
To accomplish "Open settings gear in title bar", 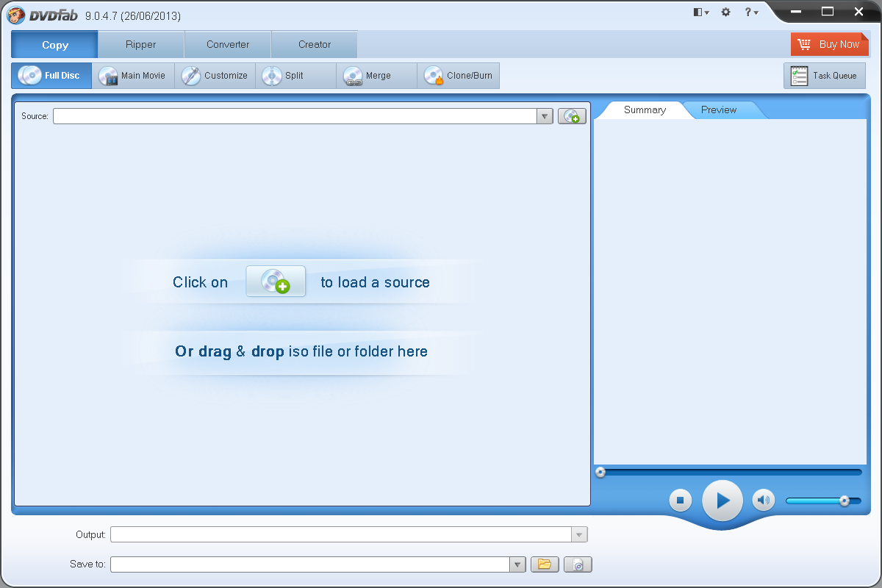I will 726,12.
